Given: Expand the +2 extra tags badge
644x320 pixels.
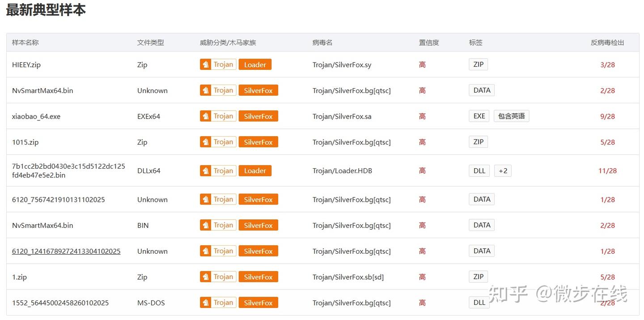Looking at the screenshot, I should tap(503, 171).
